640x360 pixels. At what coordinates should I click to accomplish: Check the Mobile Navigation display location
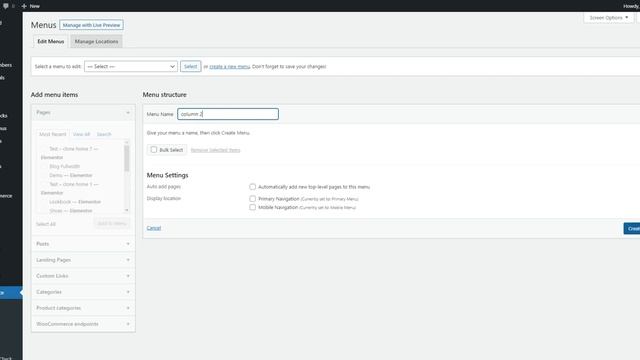(253, 207)
